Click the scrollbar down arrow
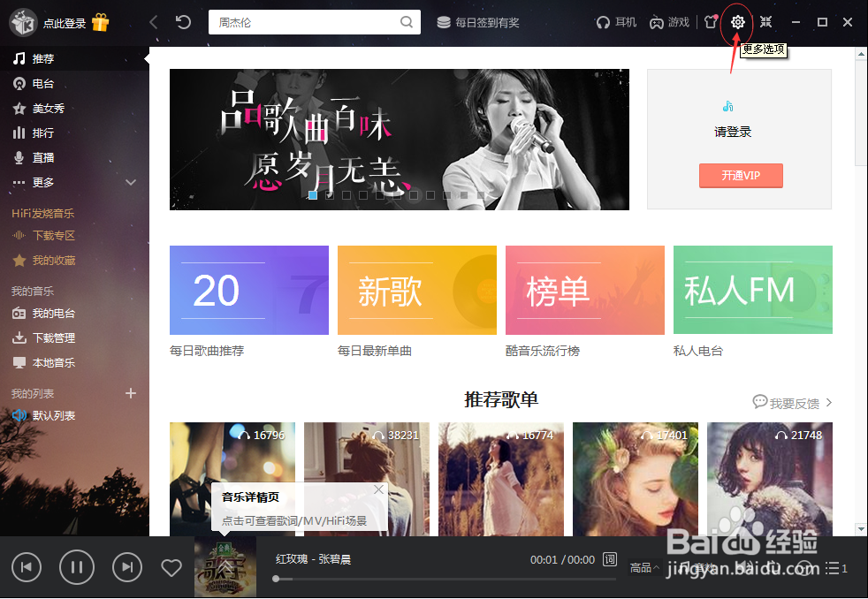 point(861,528)
